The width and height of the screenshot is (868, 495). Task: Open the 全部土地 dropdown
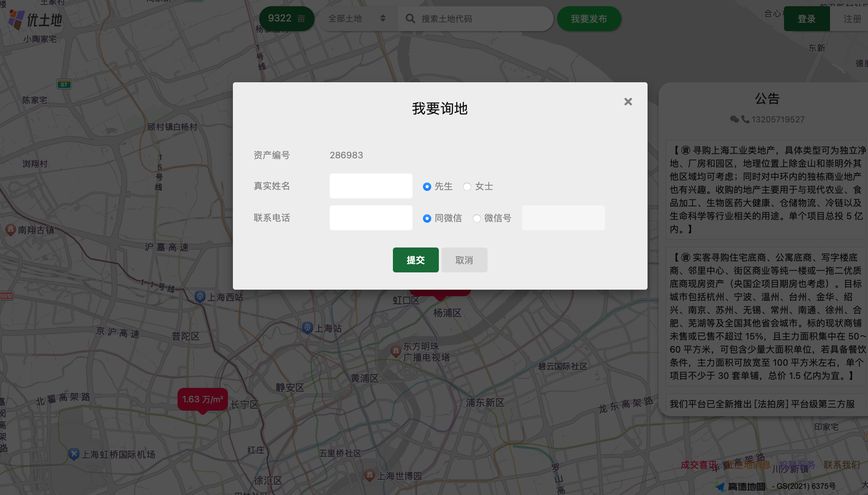(356, 19)
